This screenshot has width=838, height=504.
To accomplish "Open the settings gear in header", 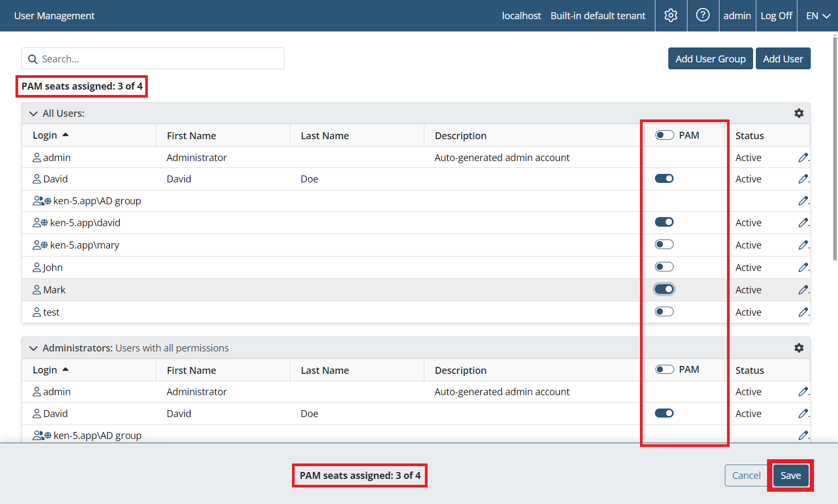I will 670,15.
